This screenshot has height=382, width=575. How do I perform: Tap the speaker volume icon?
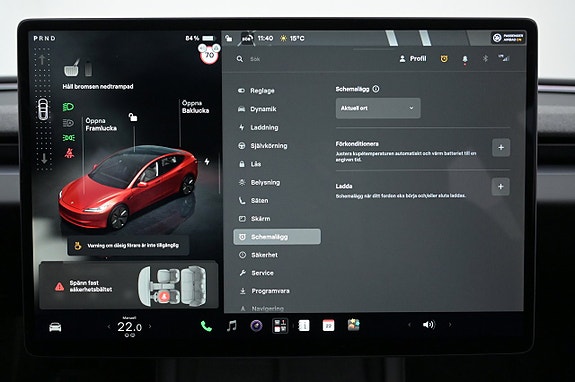pos(429,325)
